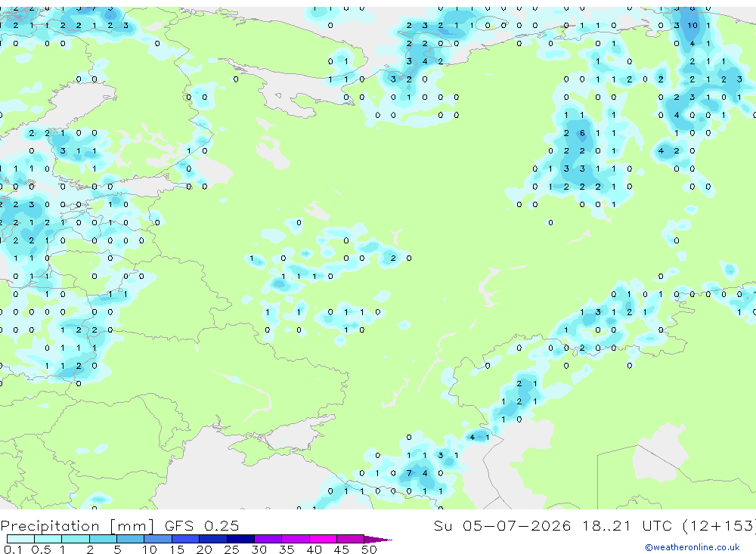Click the '35' legend label

287,549
